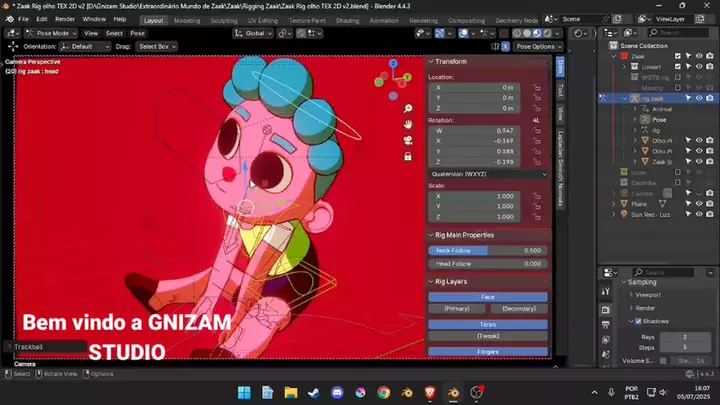Click the lock camera to view padlock icon
The height and width of the screenshot is (405, 720).
[408, 157]
